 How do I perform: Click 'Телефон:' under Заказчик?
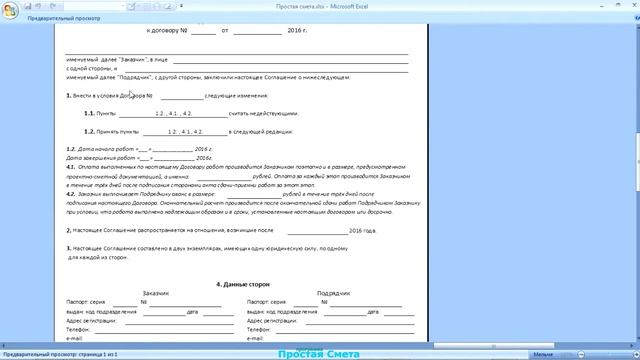(78, 329)
